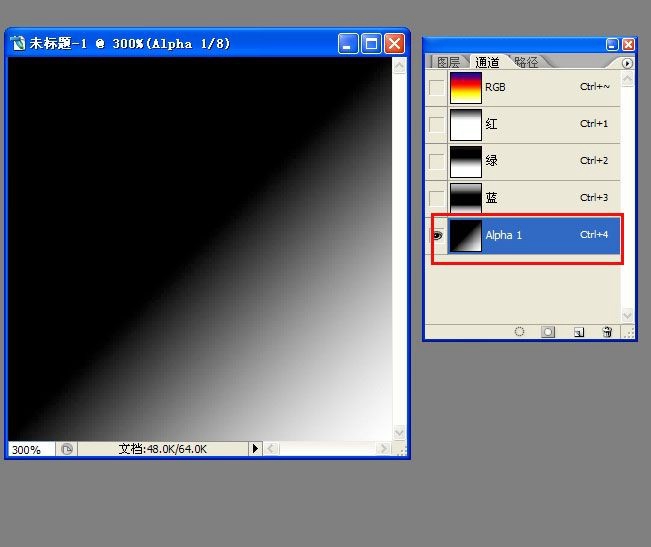The height and width of the screenshot is (547, 651).
Task: Minimize the channels panel
Action: (612, 45)
